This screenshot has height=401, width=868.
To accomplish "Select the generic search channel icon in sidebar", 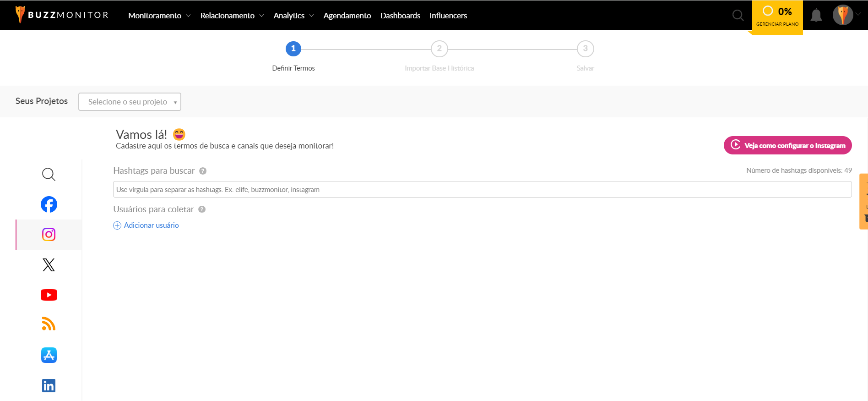I will [x=49, y=174].
